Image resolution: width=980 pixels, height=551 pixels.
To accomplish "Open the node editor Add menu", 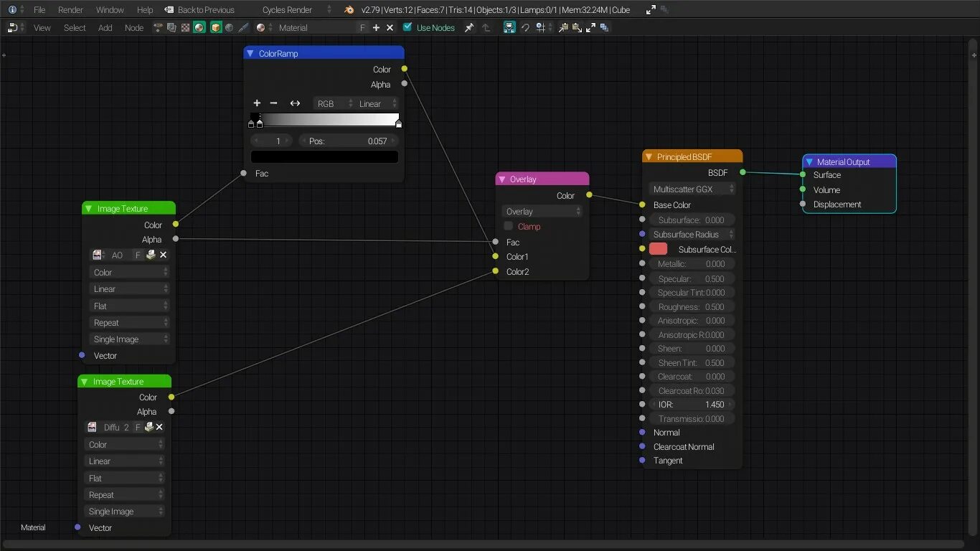I will pyautogui.click(x=105, y=28).
